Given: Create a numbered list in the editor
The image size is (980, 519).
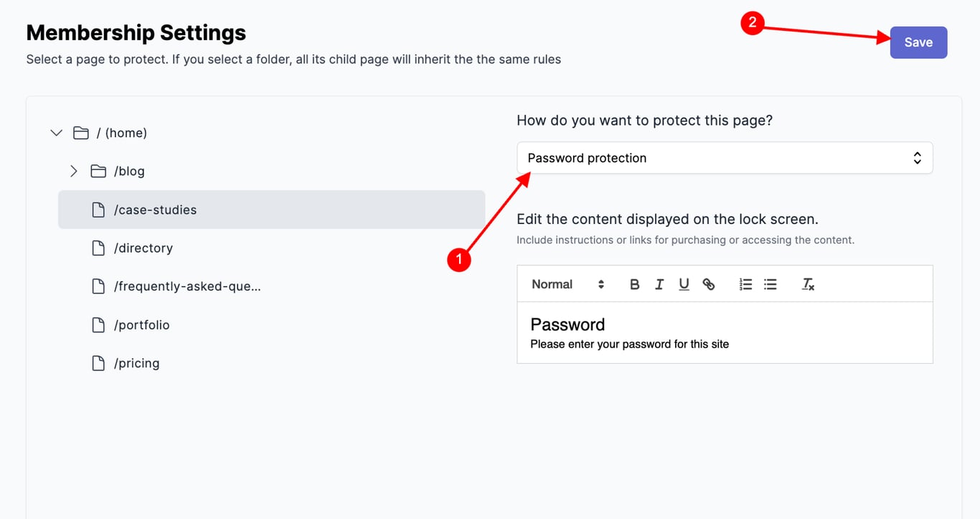Looking at the screenshot, I should click(x=745, y=284).
